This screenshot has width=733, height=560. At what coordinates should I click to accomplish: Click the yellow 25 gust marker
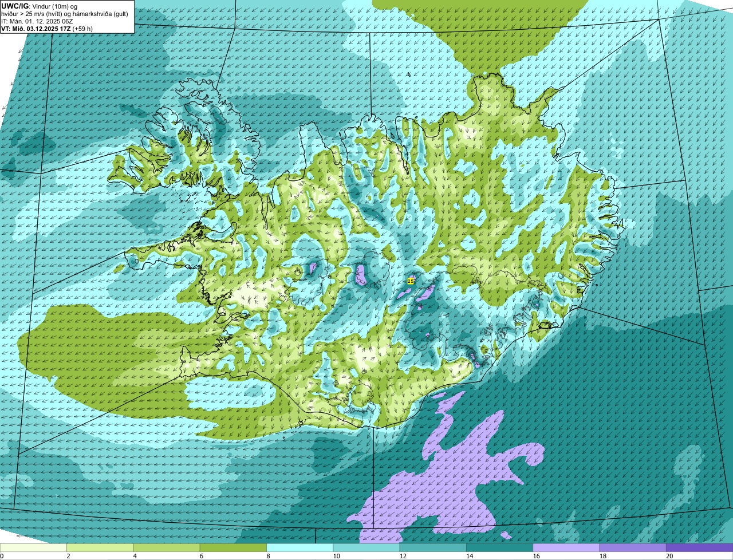(x=411, y=281)
